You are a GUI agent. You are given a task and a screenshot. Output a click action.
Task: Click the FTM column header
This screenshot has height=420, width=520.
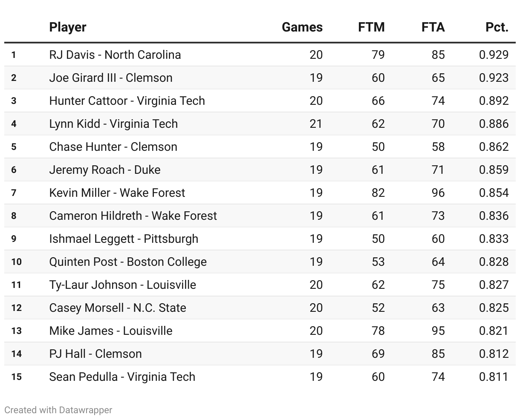tap(371, 27)
